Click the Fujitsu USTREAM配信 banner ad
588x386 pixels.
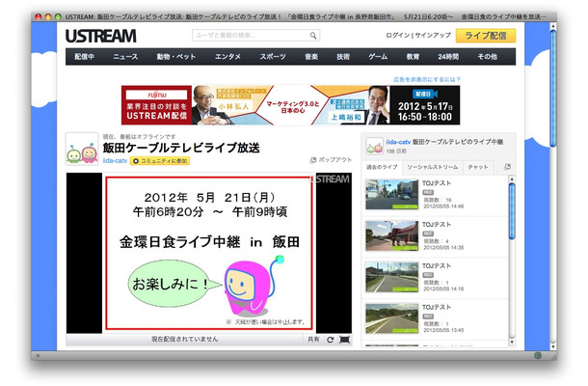tap(290, 105)
